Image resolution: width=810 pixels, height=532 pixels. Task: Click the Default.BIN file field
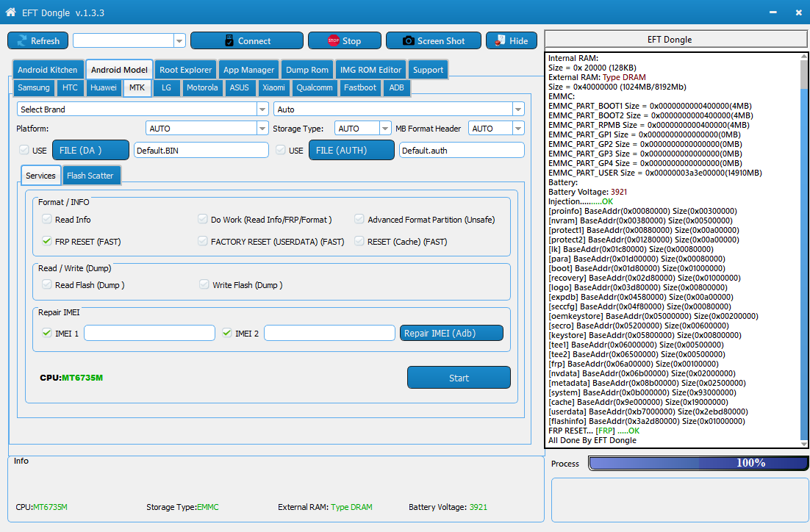(201, 151)
